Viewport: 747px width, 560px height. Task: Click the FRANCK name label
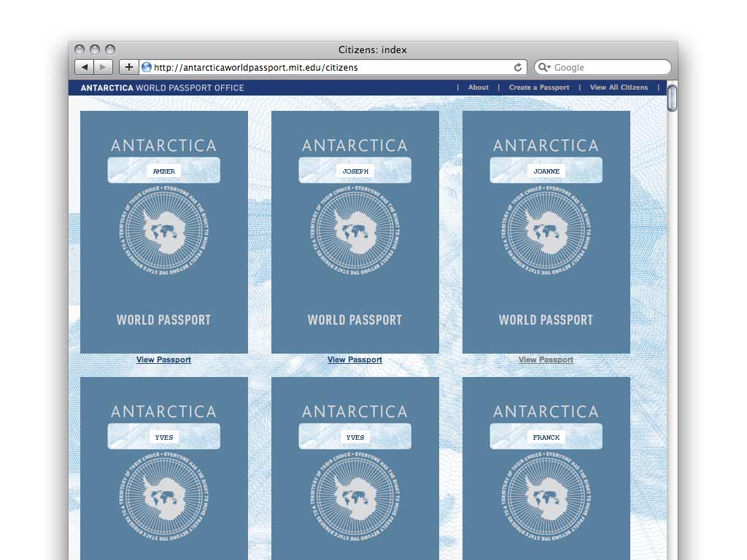click(x=546, y=437)
